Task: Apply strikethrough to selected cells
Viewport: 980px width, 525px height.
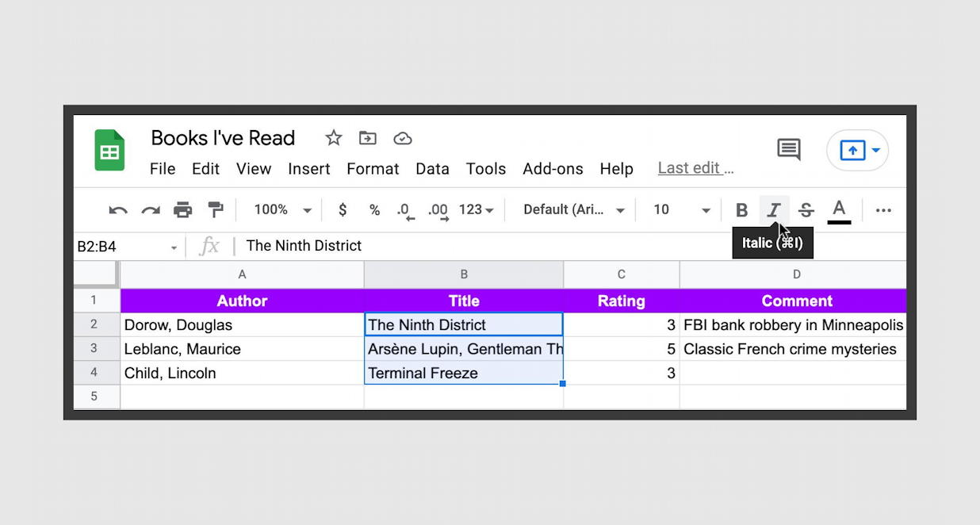Action: tap(806, 209)
